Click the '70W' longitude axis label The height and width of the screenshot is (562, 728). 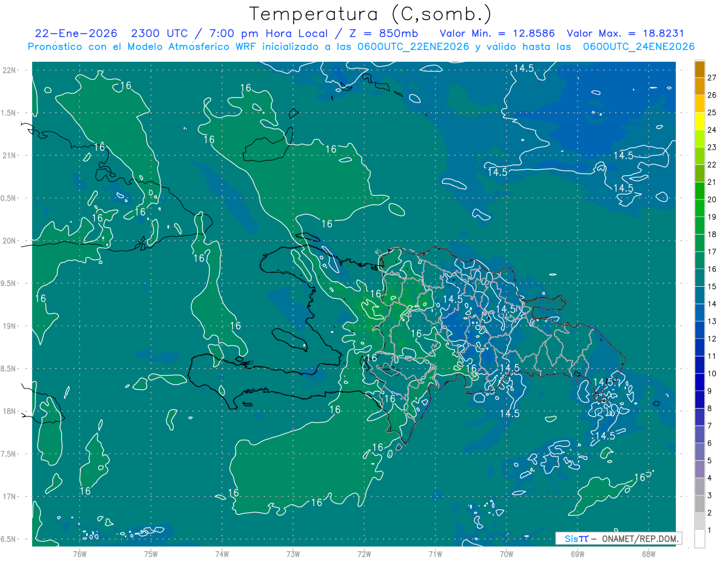[507, 554]
